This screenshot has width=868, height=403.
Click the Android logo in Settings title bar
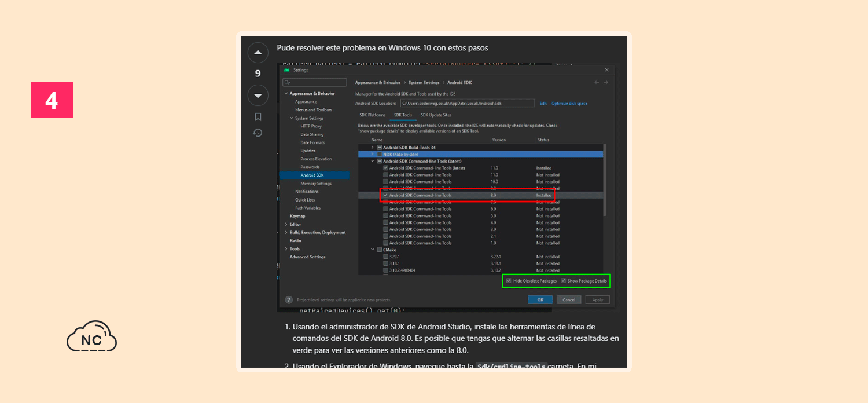point(286,70)
